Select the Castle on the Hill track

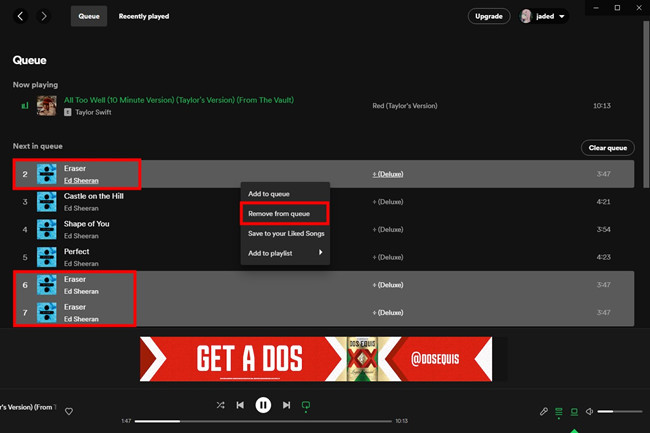tap(323, 202)
